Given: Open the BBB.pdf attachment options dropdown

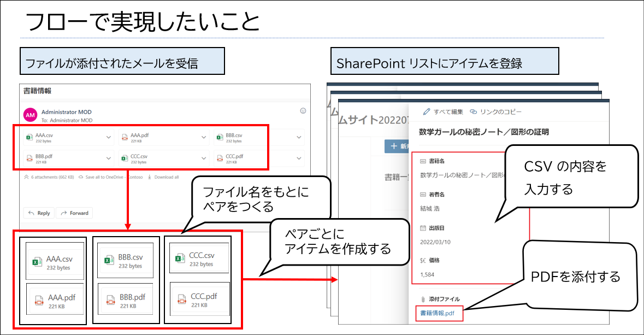Looking at the screenshot, I should [x=108, y=158].
